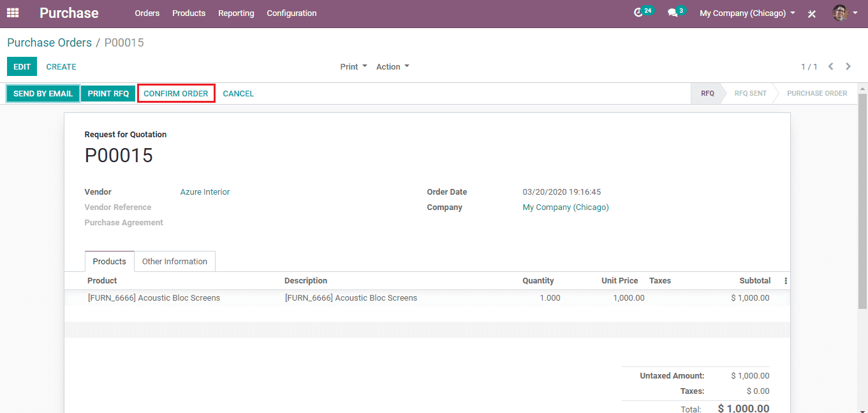Open My Company (Chicago) company link in form
The image size is (868, 413).
point(566,207)
